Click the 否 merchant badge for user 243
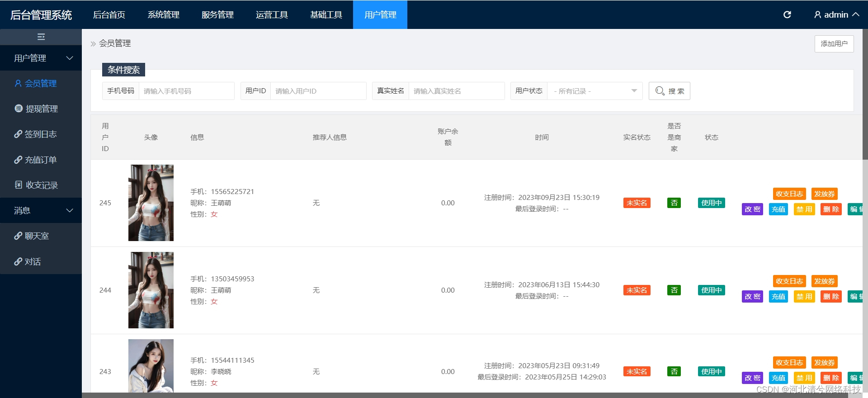Image resolution: width=868 pixels, height=398 pixels. [x=674, y=371]
